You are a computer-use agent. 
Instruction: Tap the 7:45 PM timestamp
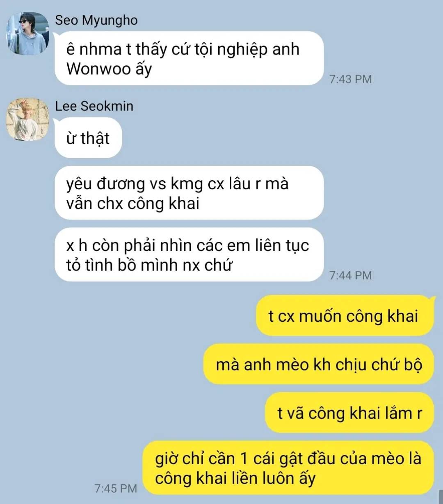pos(116,488)
